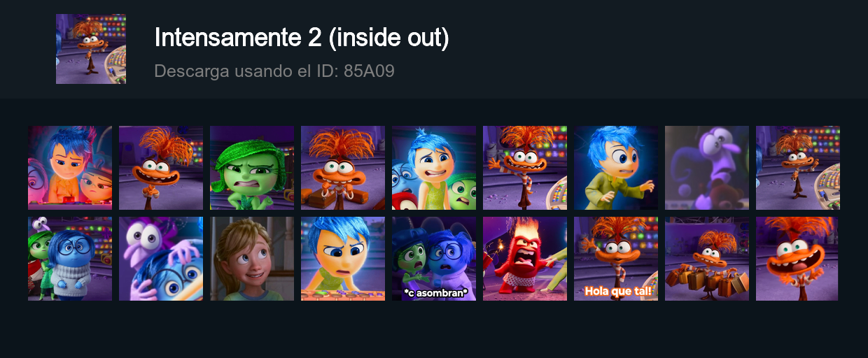Select Joy running on dark blue background

point(616,168)
